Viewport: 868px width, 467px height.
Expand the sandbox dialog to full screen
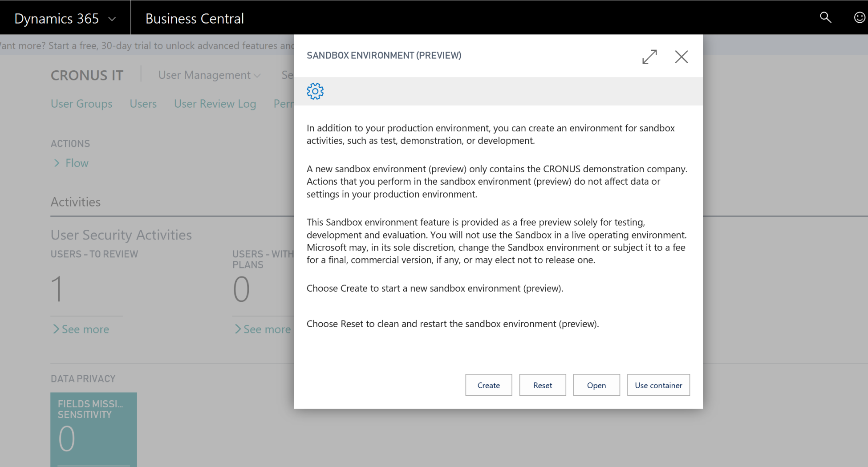tap(649, 57)
